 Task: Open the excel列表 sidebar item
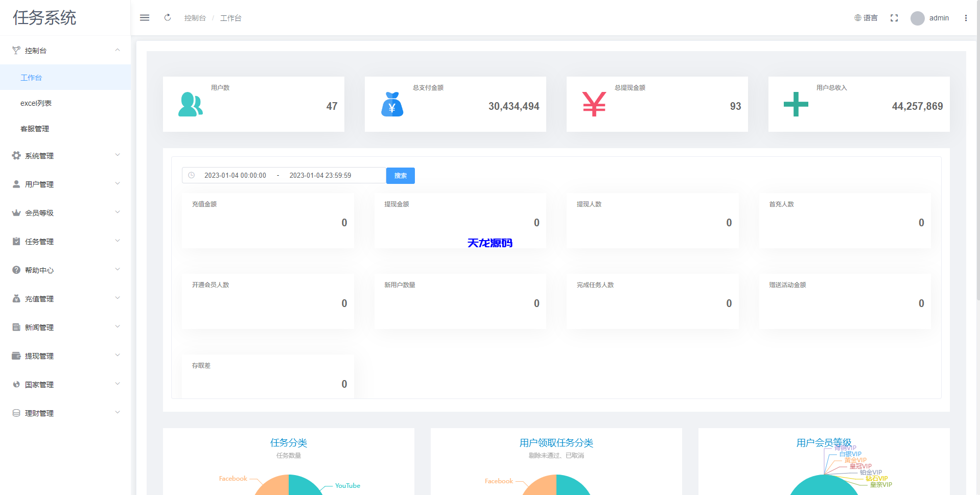(65, 103)
